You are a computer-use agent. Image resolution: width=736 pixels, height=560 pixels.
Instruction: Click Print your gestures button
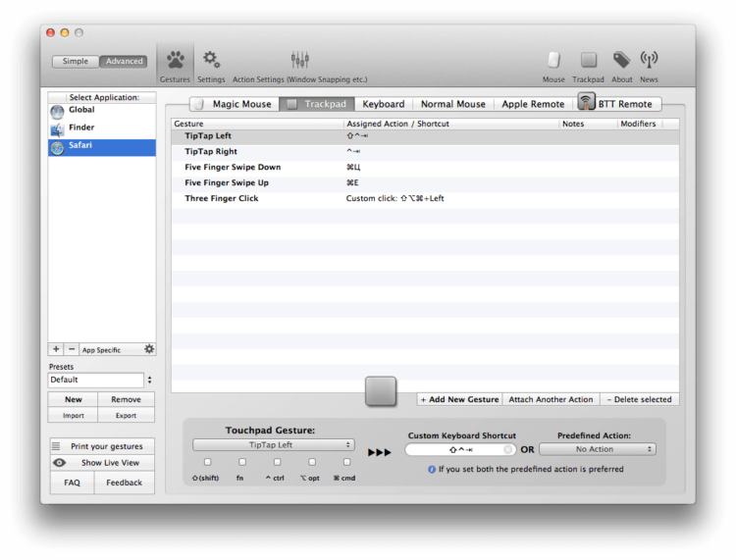tap(102, 446)
